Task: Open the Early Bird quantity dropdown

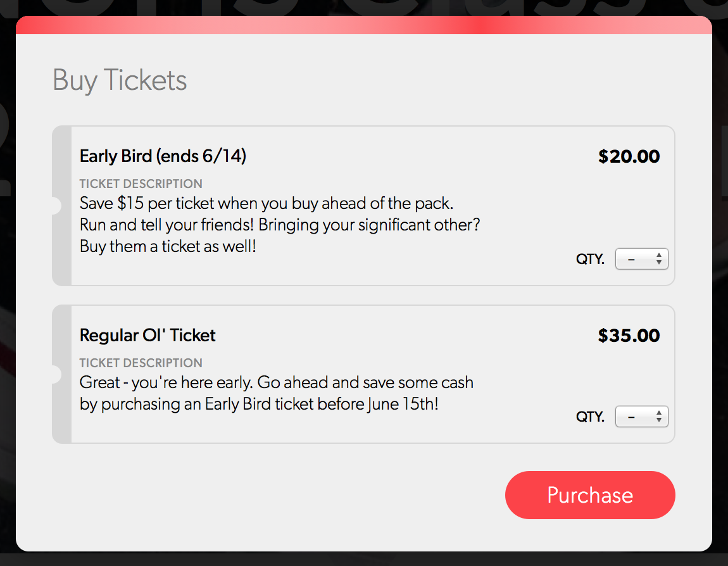Action: (641, 259)
